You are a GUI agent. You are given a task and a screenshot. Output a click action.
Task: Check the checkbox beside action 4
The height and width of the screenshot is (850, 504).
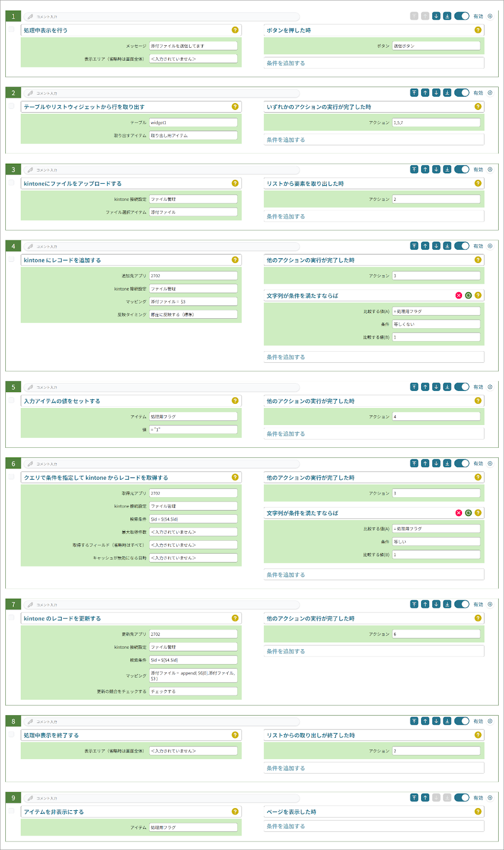point(12,259)
